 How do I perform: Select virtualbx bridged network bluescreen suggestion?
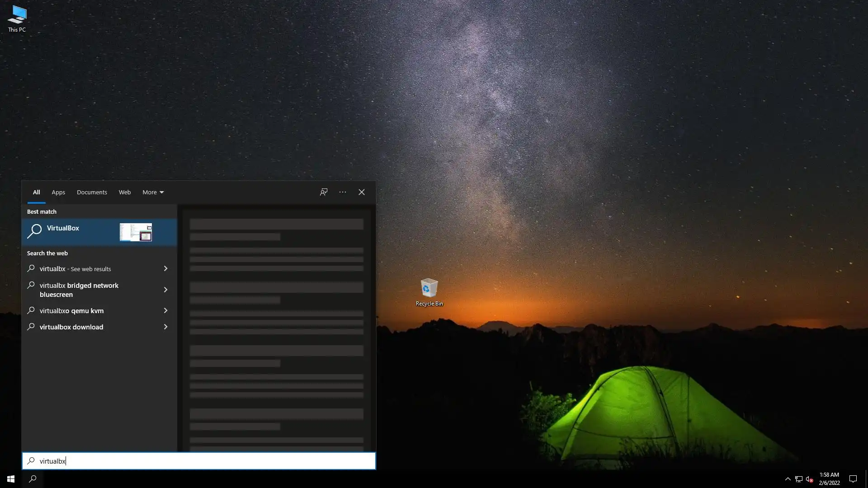79,290
